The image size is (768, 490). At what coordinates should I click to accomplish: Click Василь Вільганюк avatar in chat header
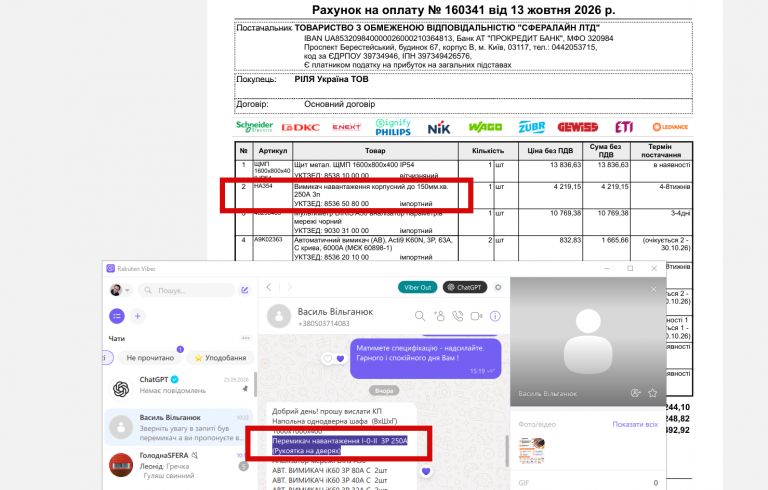pos(279,316)
